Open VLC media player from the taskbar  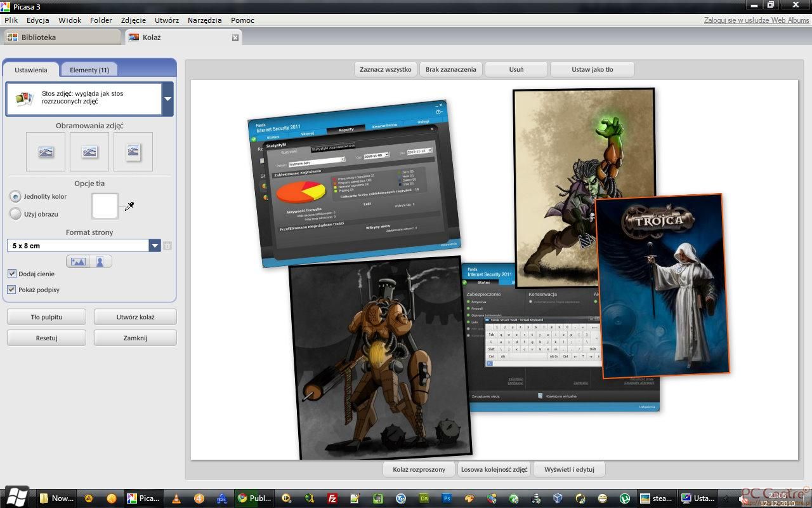click(x=176, y=498)
